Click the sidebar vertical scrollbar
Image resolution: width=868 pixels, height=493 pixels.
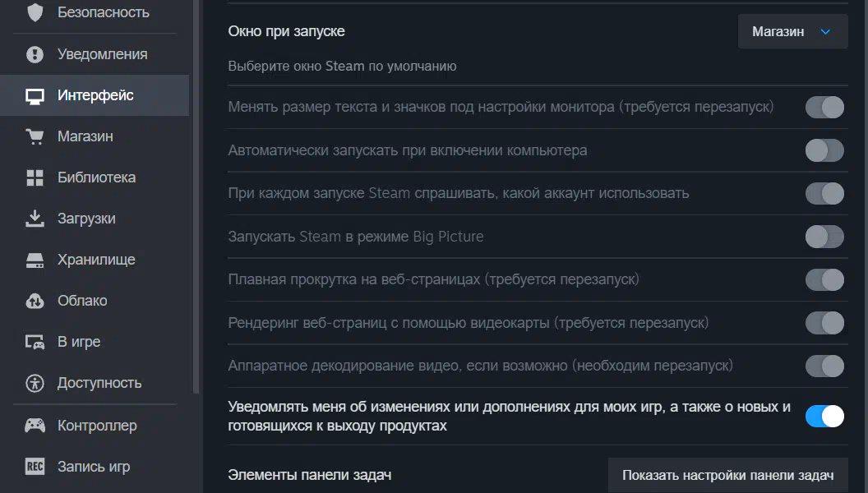(x=196, y=197)
